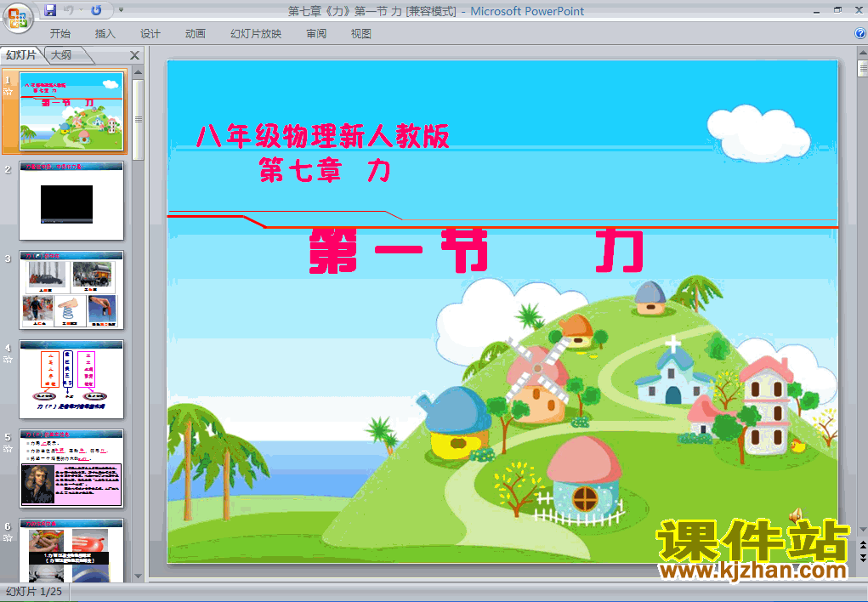Open the 审阅 ribbon tab
This screenshot has width=868, height=602.
pyautogui.click(x=316, y=34)
